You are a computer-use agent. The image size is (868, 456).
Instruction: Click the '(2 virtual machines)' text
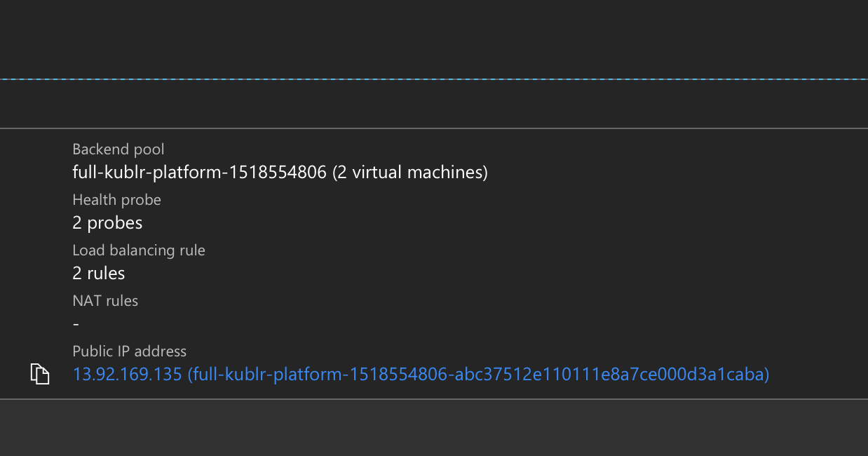click(410, 172)
